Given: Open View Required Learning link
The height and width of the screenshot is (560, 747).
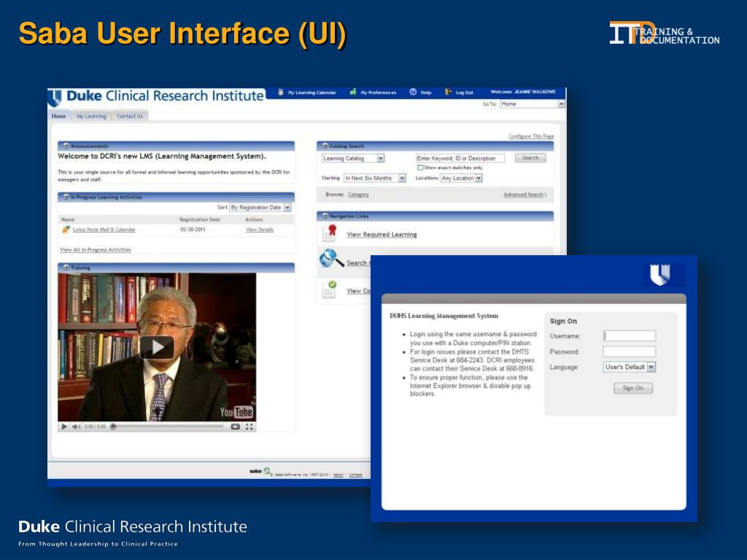Looking at the screenshot, I should [382, 234].
